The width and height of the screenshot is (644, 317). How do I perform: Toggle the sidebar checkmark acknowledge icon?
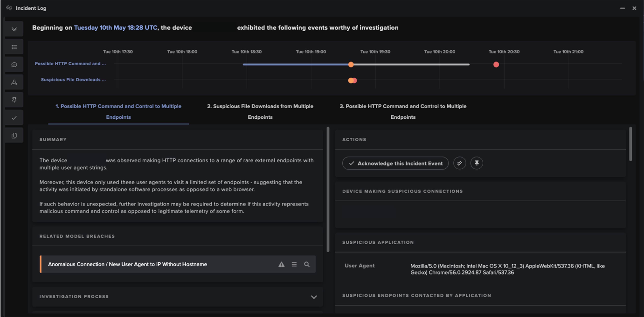(14, 118)
